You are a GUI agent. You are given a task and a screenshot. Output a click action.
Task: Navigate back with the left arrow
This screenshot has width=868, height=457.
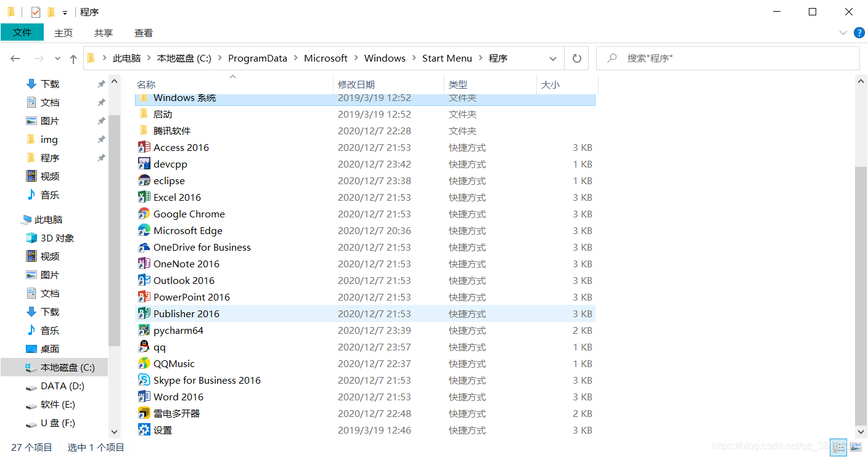(x=15, y=59)
